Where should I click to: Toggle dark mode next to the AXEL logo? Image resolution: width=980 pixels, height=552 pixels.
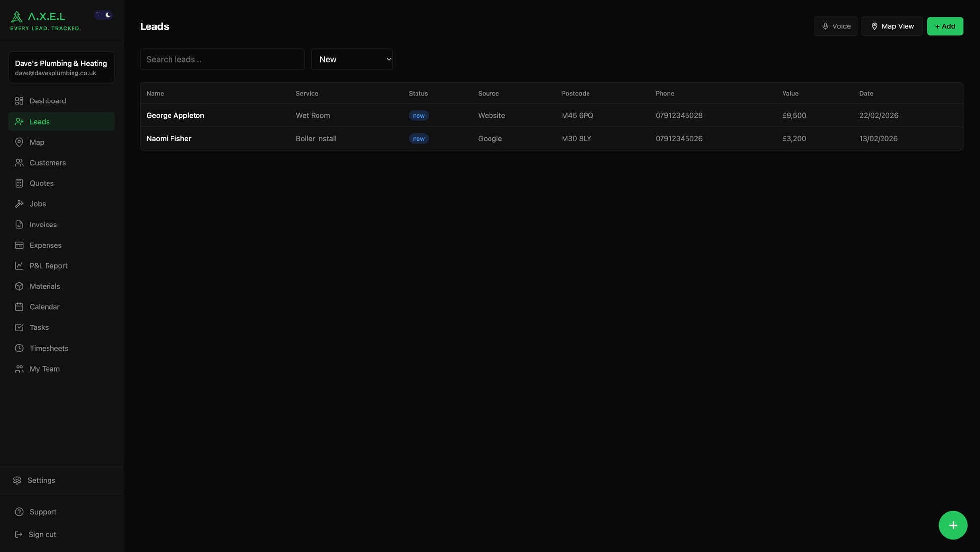point(103,15)
